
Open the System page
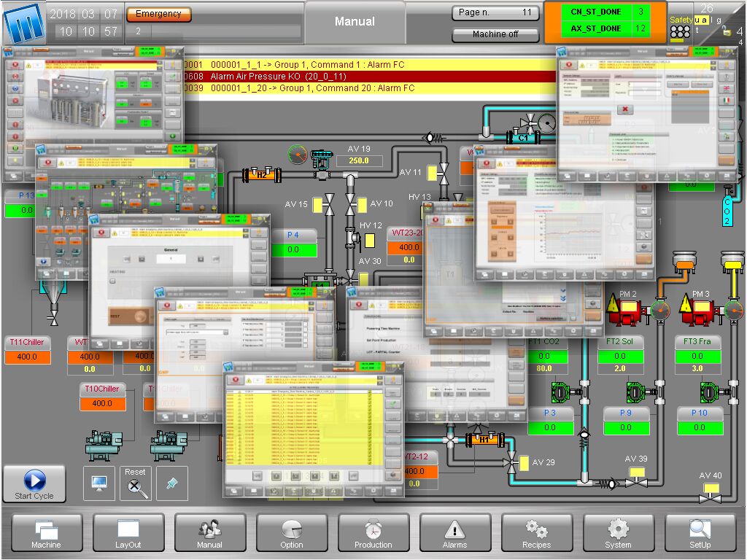click(x=619, y=532)
